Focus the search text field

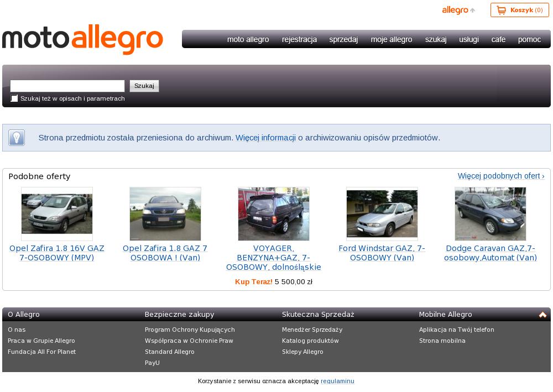(67, 86)
